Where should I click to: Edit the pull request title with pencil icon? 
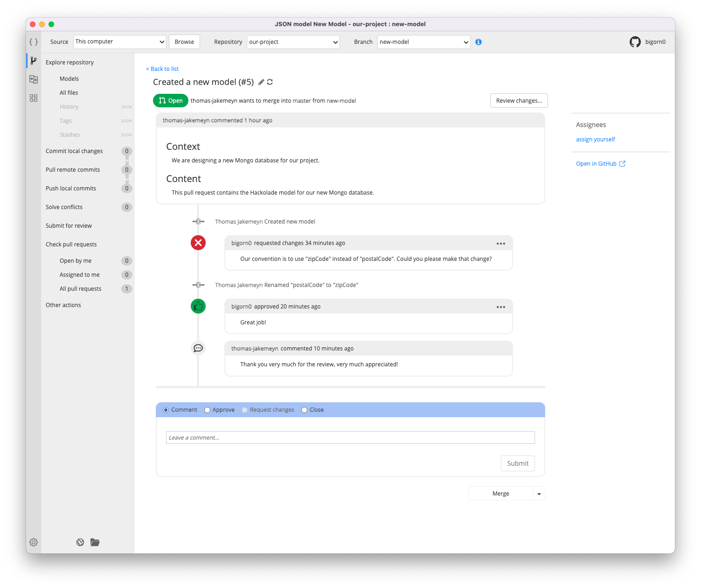261,82
